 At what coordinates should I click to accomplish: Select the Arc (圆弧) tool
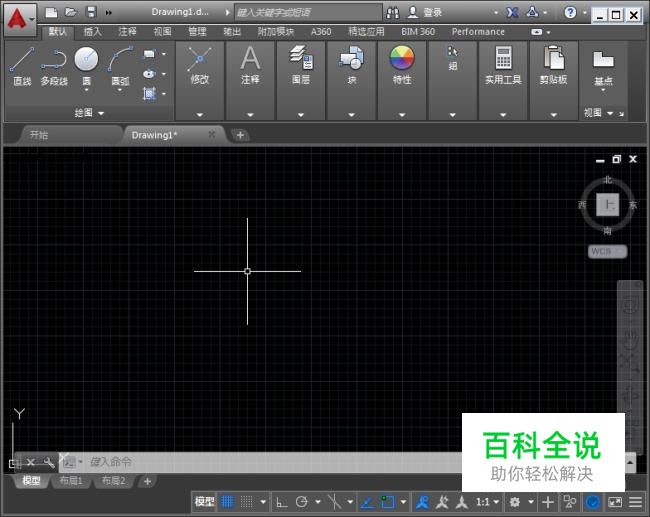click(120, 66)
